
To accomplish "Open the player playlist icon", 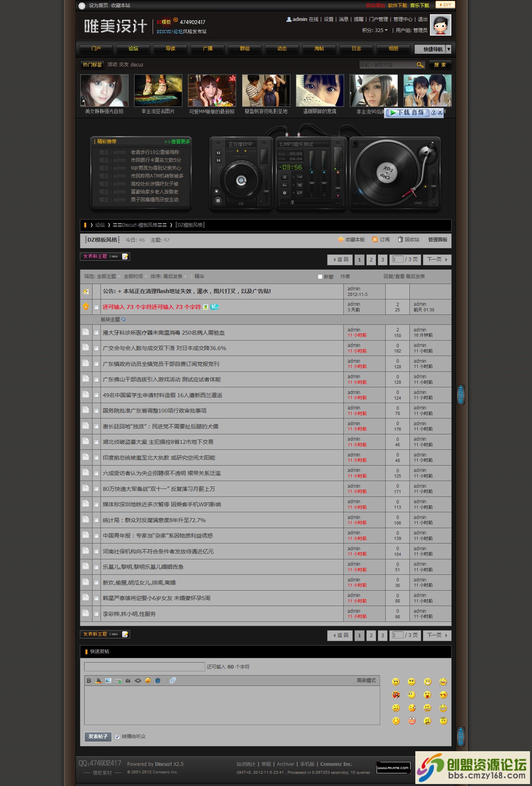I will tap(284, 177).
